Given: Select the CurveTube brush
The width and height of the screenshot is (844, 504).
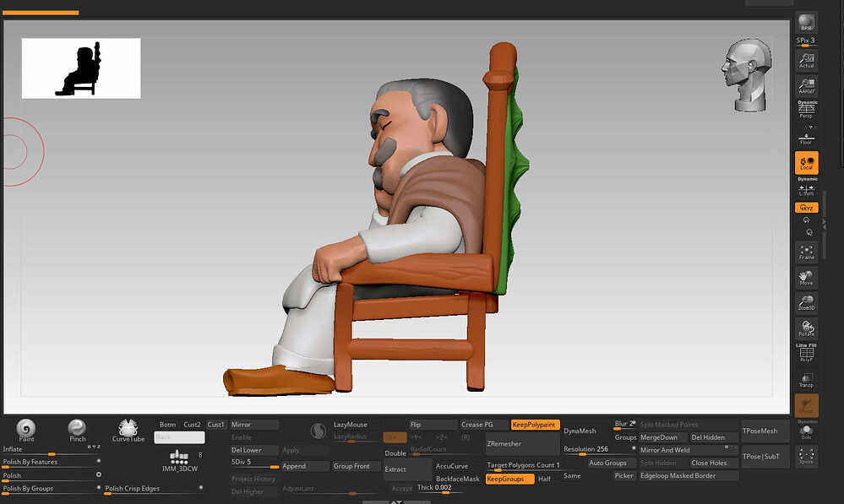Looking at the screenshot, I should (x=128, y=431).
